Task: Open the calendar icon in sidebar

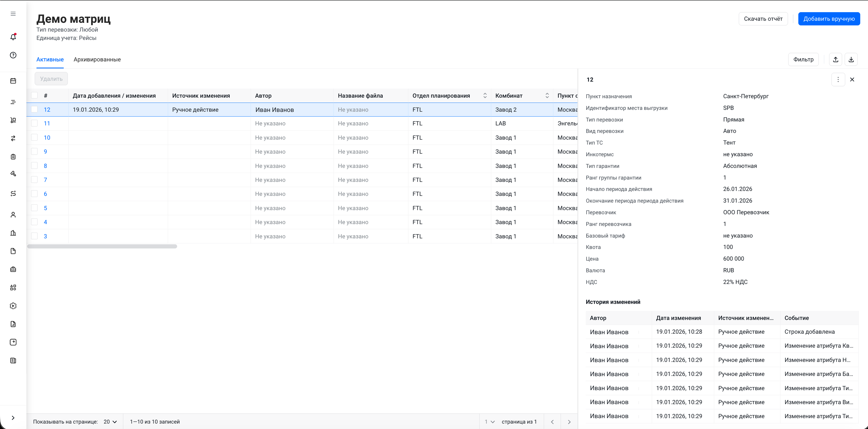Action: pos(13,81)
